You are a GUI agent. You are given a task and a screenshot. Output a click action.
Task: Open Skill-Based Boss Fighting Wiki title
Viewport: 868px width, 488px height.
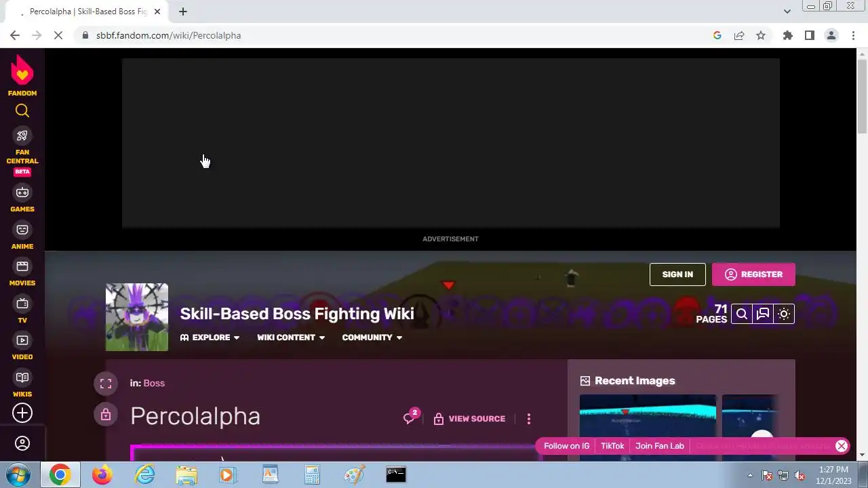point(297,314)
